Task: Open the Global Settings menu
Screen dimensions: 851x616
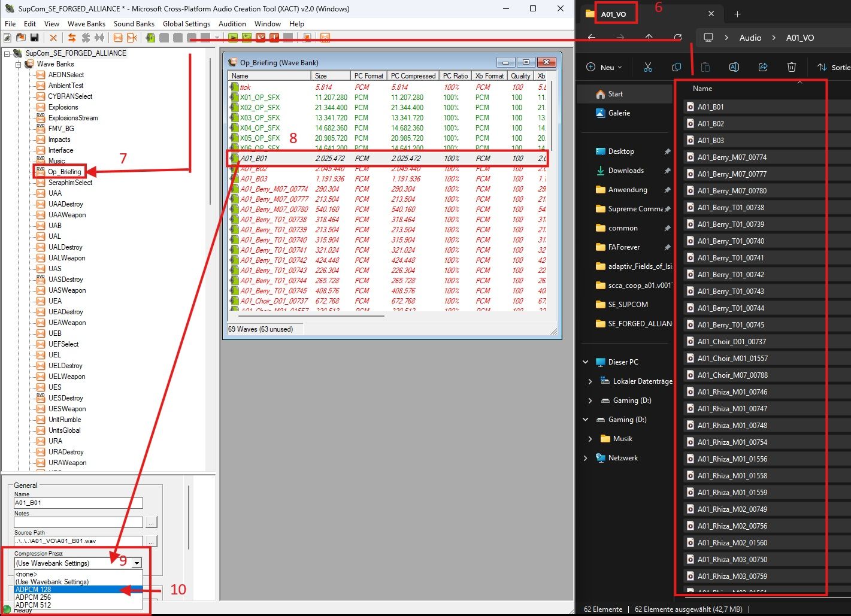Action: click(186, 24)
